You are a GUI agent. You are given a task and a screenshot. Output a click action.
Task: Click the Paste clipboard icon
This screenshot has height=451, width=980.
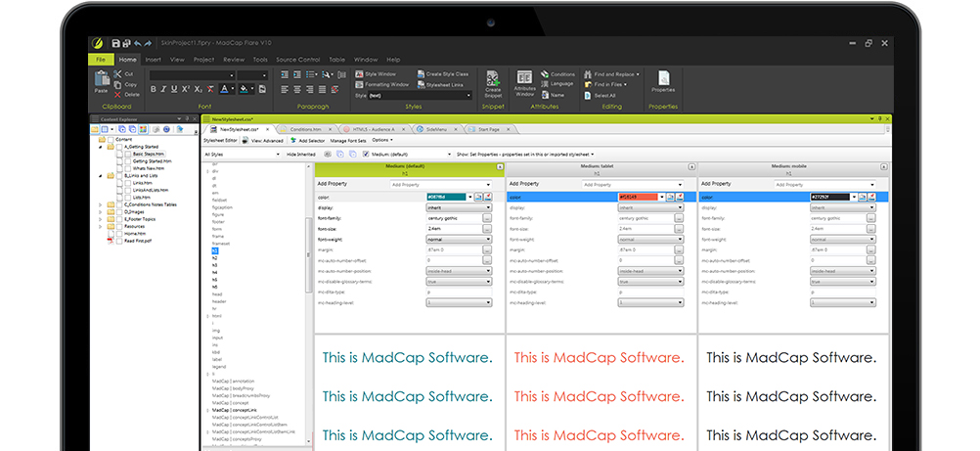click(102, 79)
